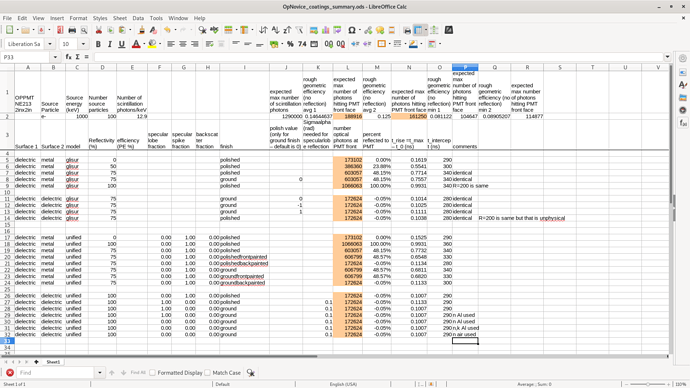Expand the Name Box dropdown

click(55, 57)
